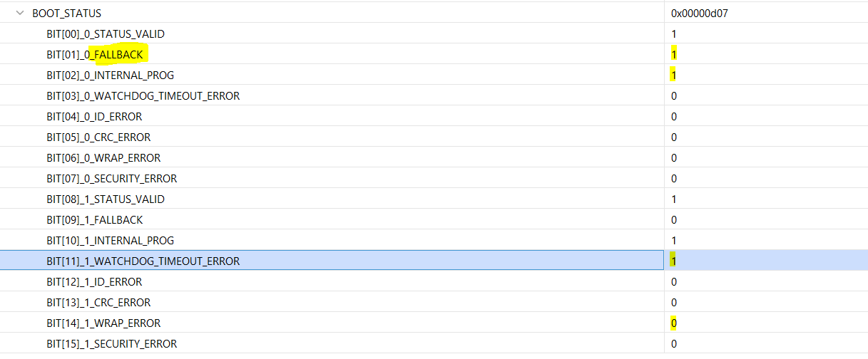Select the BIT[13]_1_CRC_ERROR row

(x=98, y=302)
